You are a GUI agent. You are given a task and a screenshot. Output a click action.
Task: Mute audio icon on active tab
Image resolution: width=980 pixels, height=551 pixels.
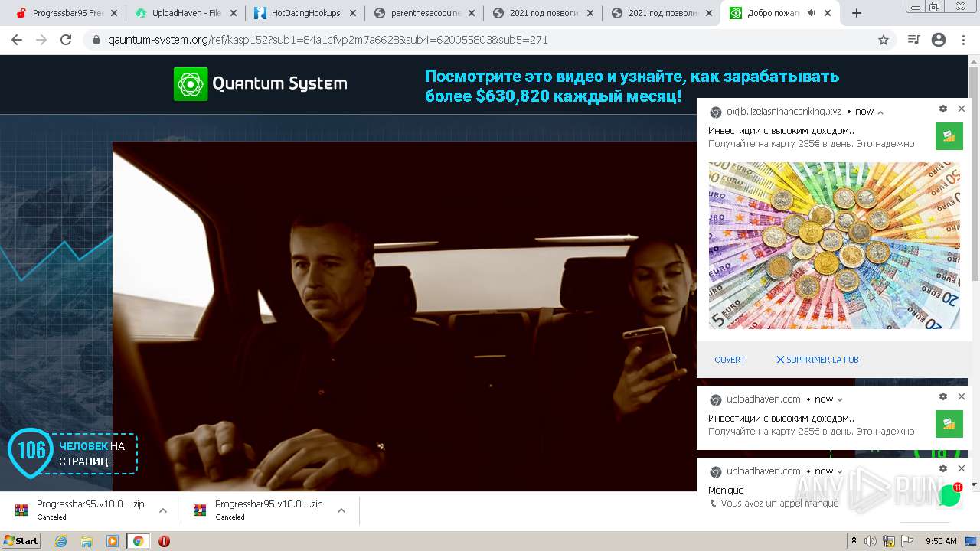coord(811,13)
